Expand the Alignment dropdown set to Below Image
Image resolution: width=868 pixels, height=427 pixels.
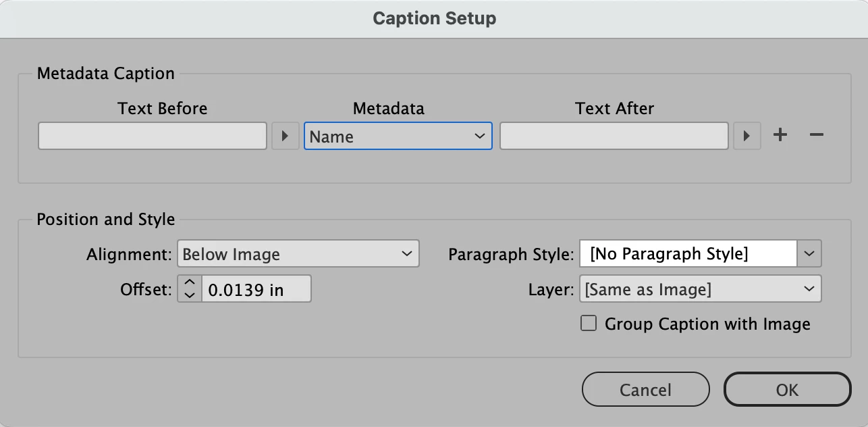pos(298,254)
